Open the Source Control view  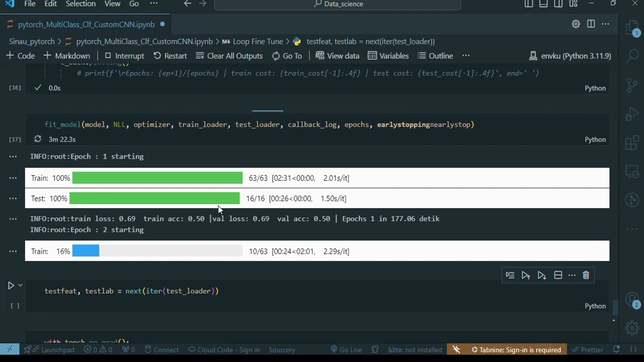pyautogui.click(x=632, y=85)
